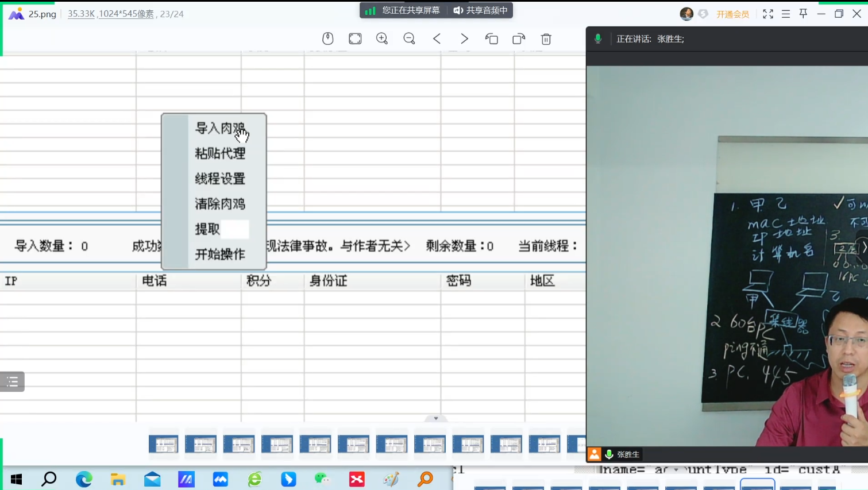Open File Explorer from the taskbar
The width and height of the screenshot is (868, 490).
[118, 479]
